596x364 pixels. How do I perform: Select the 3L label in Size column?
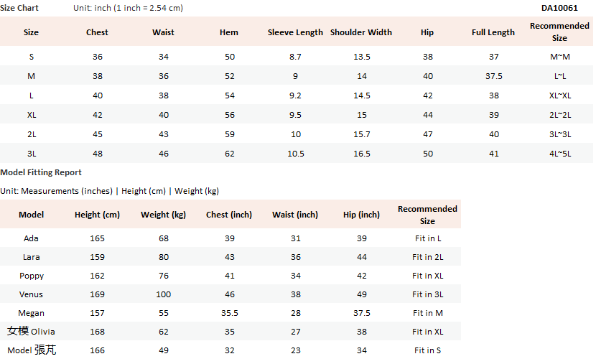[32, 154]
